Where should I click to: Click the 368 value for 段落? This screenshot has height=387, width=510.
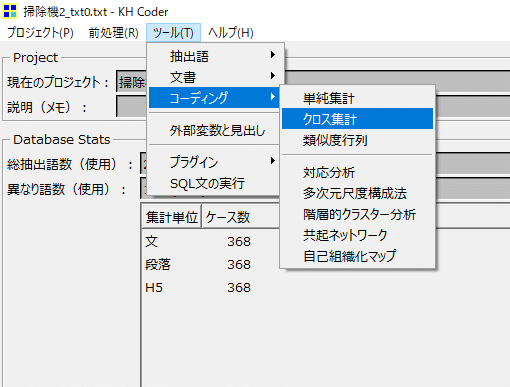(239, 265)
